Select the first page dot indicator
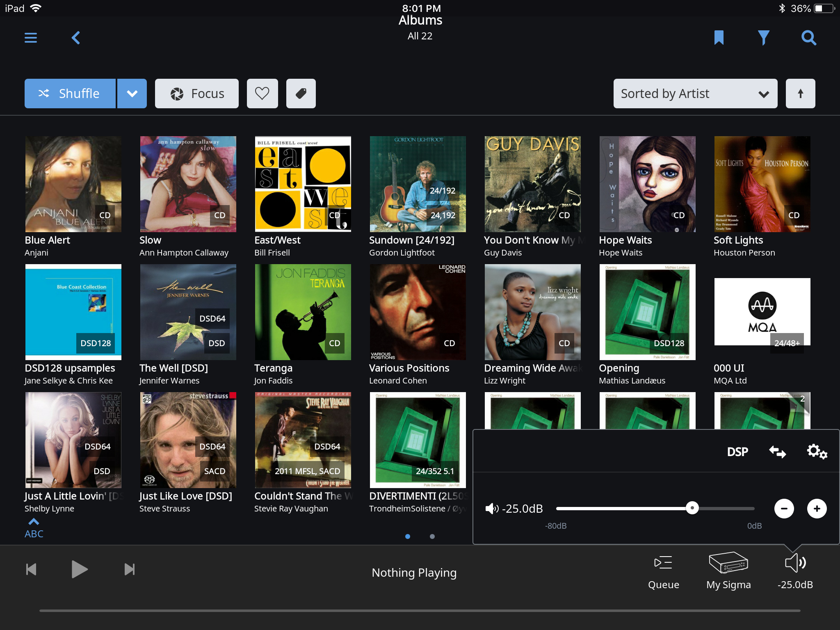840x630 pixels. 408,536
